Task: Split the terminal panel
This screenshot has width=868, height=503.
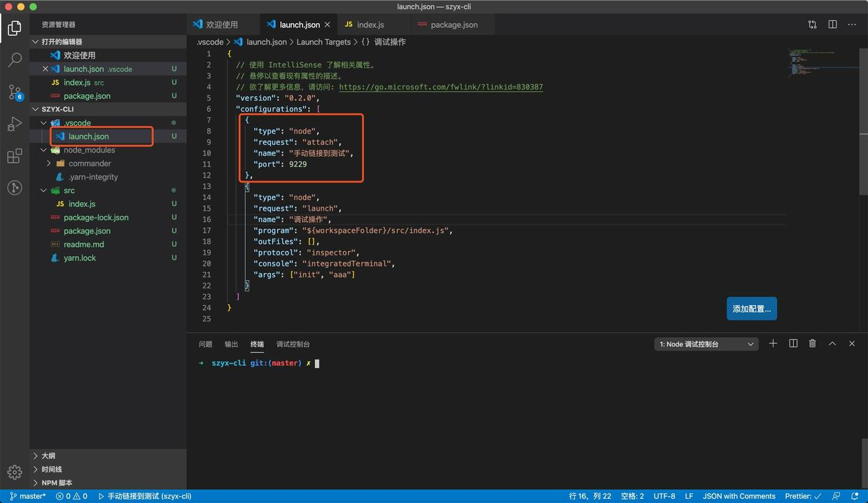Action: 793,343
